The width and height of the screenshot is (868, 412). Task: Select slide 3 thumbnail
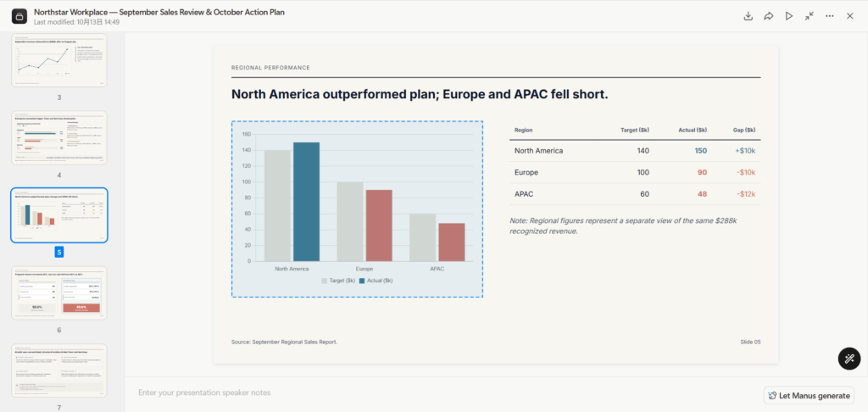click(59, 60)
